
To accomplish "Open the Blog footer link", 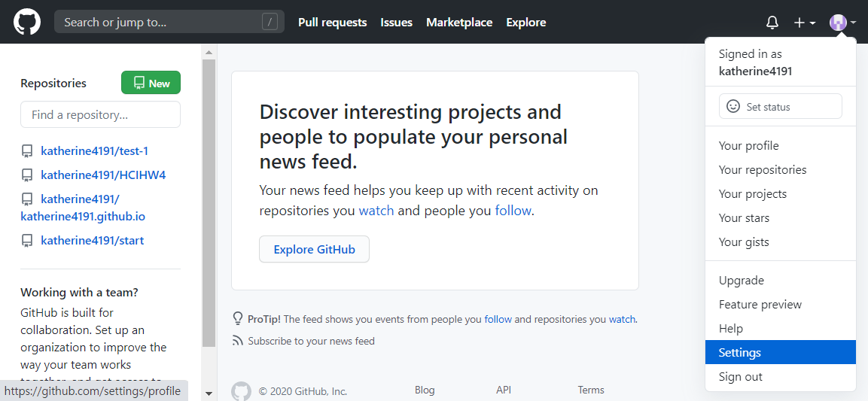I will coord(425,390).
